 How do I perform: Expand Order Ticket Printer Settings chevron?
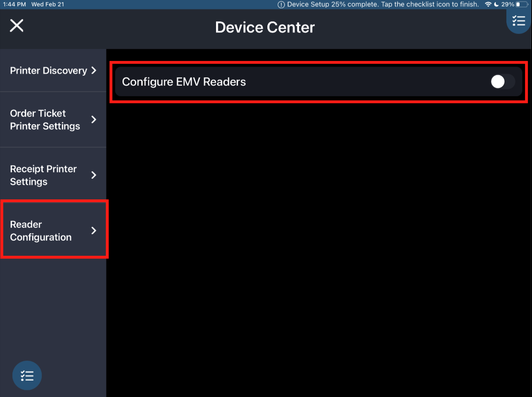(94, 120)
